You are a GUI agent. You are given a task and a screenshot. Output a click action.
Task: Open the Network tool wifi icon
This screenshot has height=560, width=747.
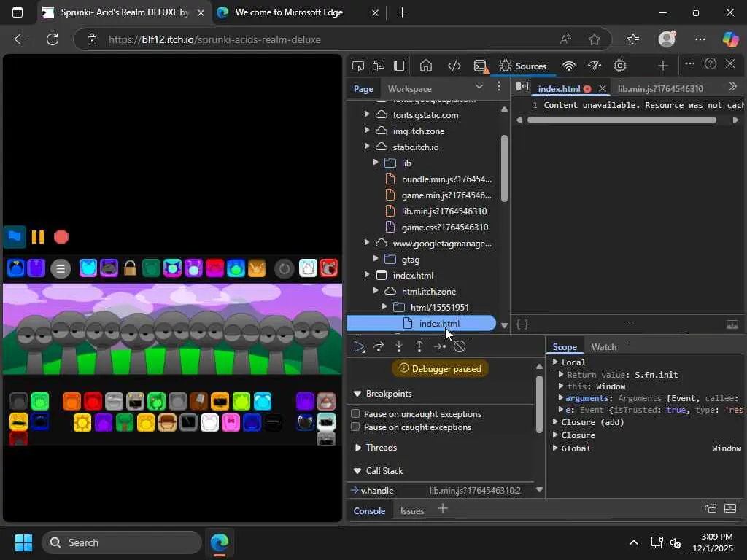coord(569,66)
